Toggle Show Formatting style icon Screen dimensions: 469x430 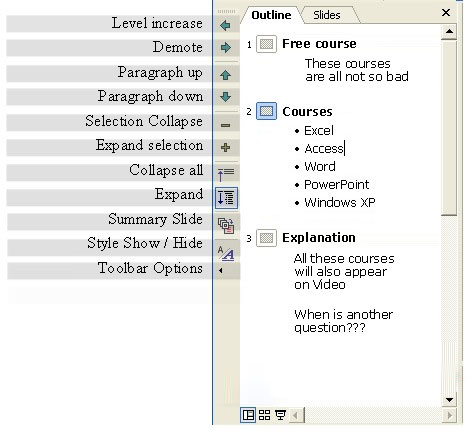(226, 252)
